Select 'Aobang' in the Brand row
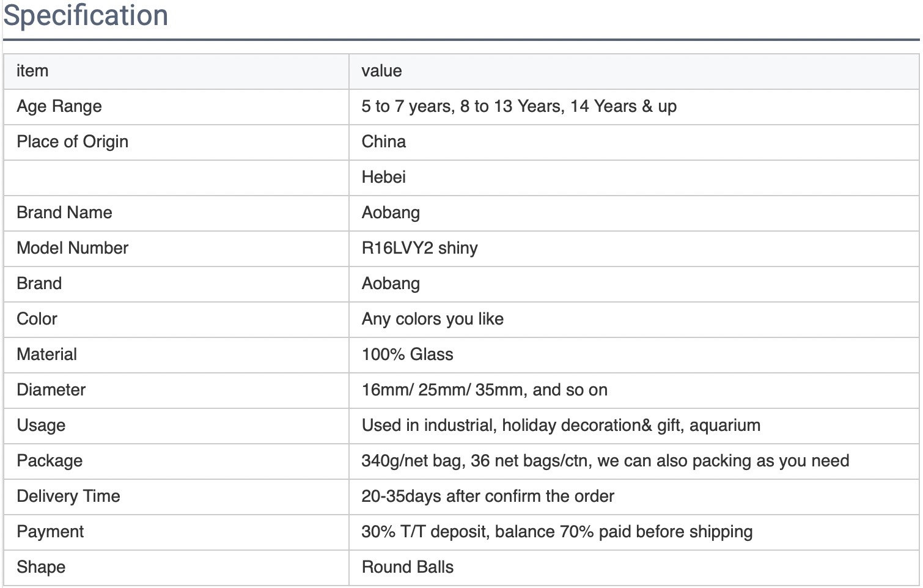Image resolution: width=923 pixels, height=588 pixels. click(x=391, y=284)
